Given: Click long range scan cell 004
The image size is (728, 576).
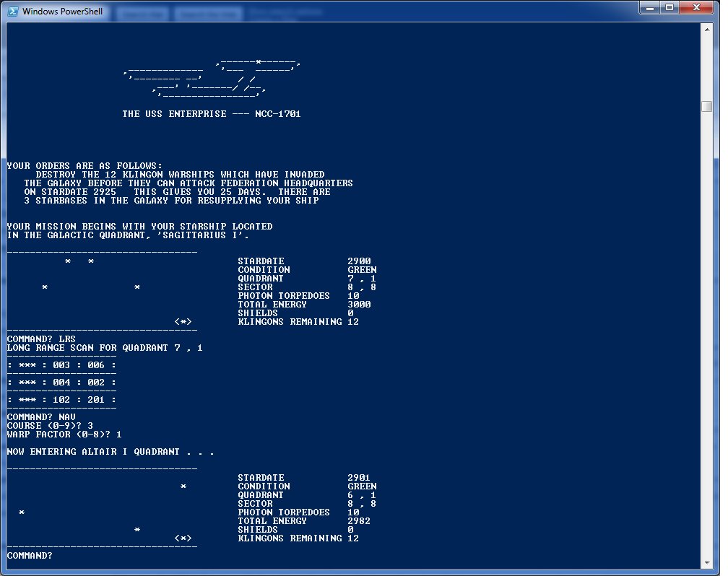Looking at the screenshot, I should [61, 383].
